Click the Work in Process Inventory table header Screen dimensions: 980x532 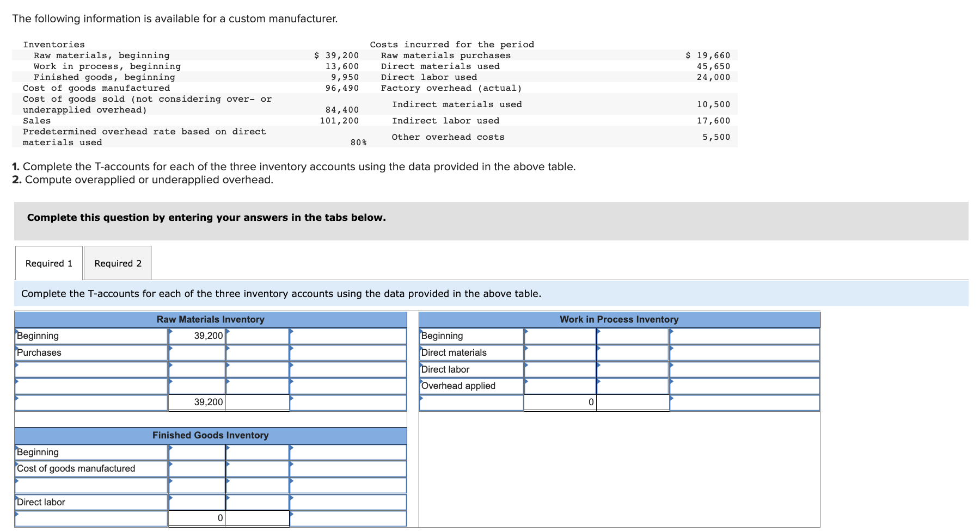[619, 319]
